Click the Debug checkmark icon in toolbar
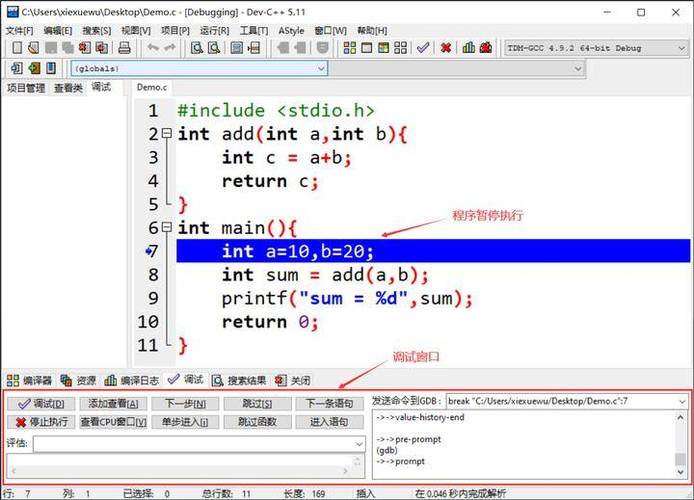694x500 pixels. 423,48
